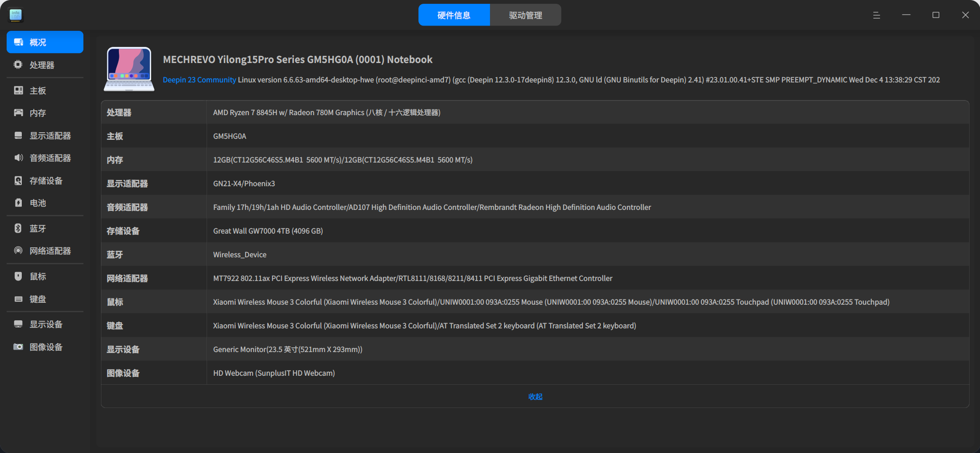Click the MT7922 802.11ax network adapter value

[413, 278]
